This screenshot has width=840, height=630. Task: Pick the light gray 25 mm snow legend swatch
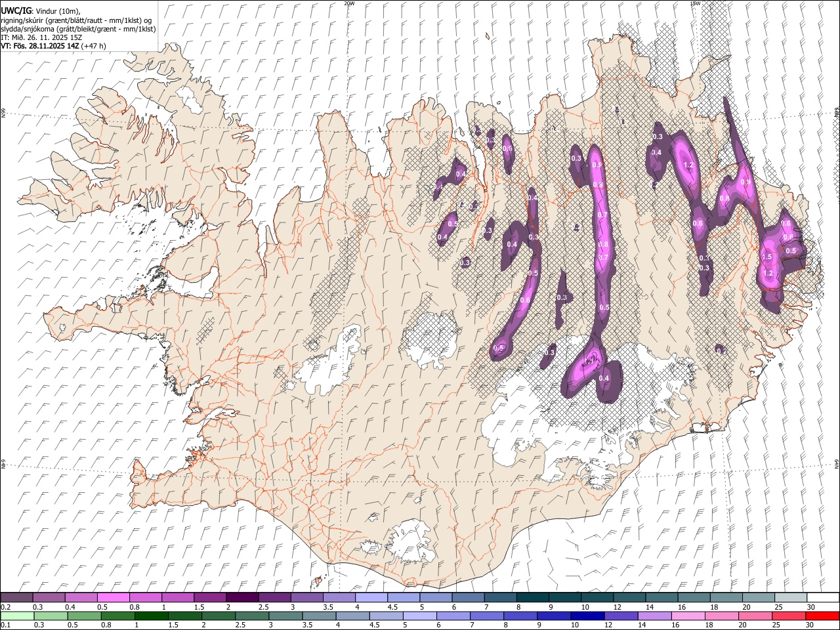(x=790, y=597)
